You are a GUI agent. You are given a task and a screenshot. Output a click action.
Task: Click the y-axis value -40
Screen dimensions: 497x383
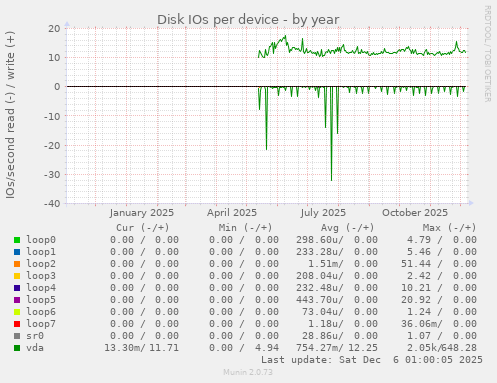52,204
